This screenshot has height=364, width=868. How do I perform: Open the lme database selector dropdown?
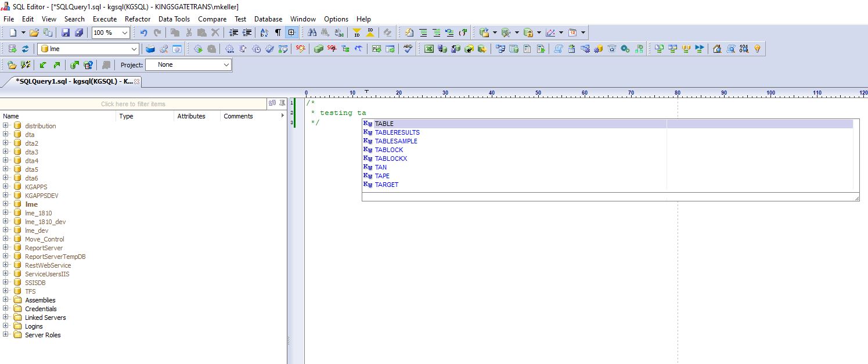[x=134, y=49]
